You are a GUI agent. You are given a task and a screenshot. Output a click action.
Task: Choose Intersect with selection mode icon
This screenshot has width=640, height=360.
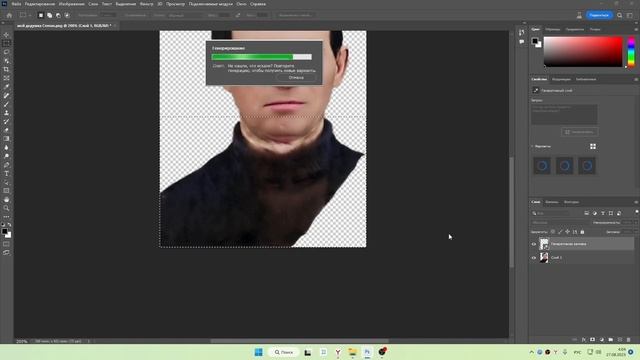pyautogui.click(x=67, y=15)
